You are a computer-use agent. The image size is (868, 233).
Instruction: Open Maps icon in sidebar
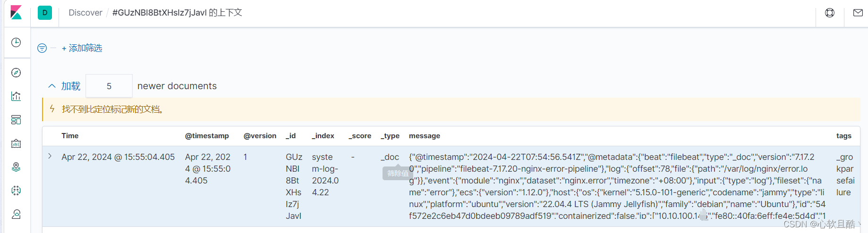coord(16,167)
